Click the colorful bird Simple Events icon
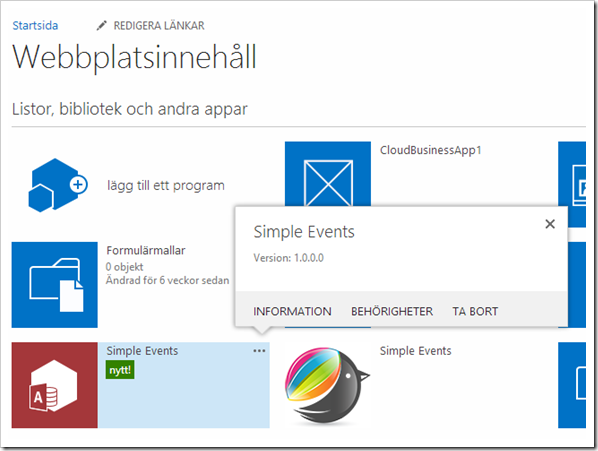This screenshot has height=451, width=598. (328, 386)
